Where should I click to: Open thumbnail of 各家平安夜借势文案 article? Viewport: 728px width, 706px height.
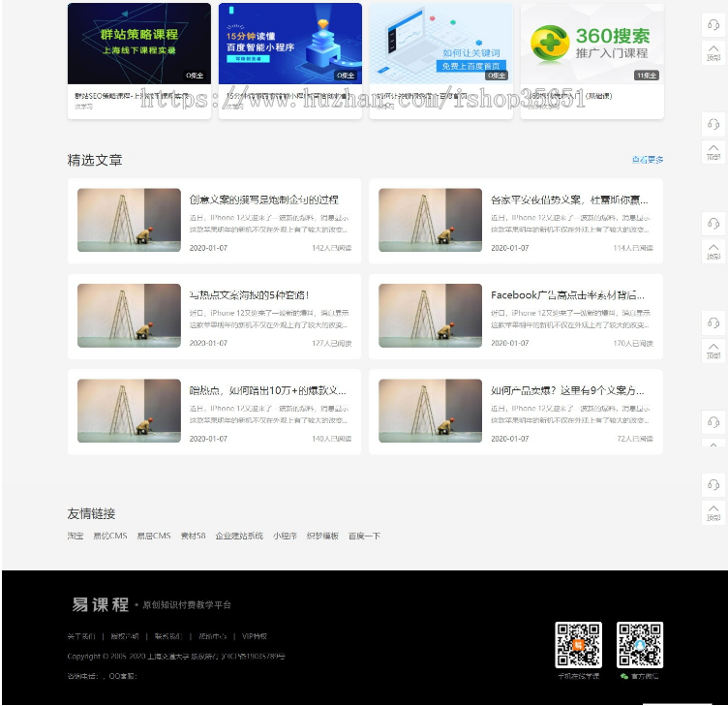[x=431, y=220]
